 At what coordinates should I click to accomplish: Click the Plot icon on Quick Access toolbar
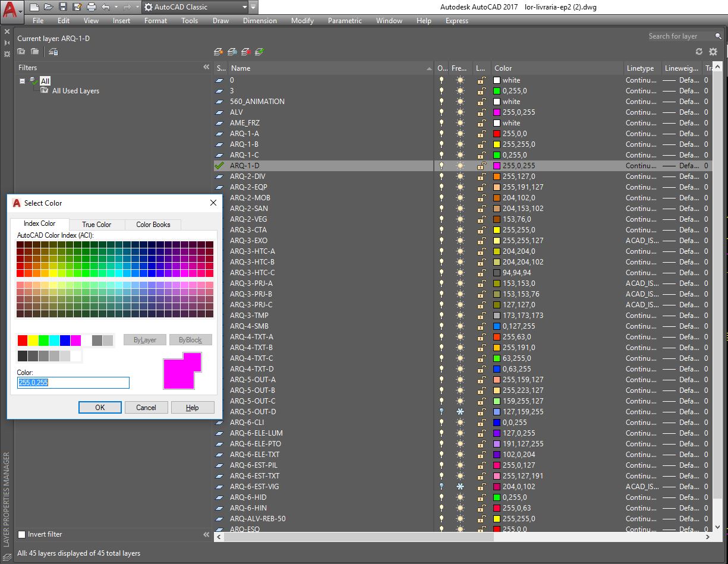pos(93,6)
